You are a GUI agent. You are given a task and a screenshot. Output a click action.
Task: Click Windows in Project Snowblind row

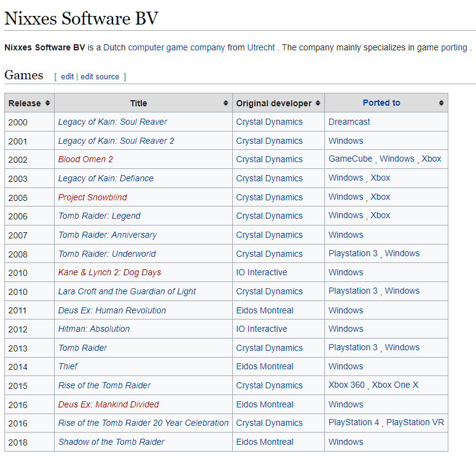346,197
